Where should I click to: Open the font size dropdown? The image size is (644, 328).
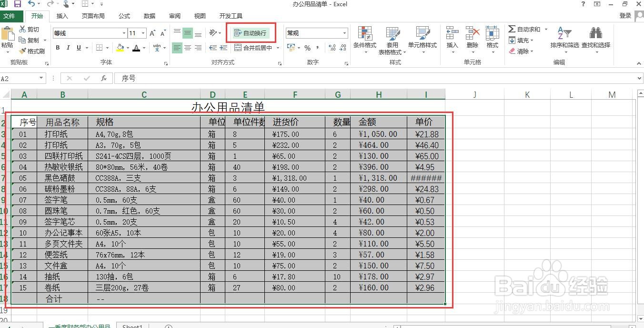click(x=143, y=33)
